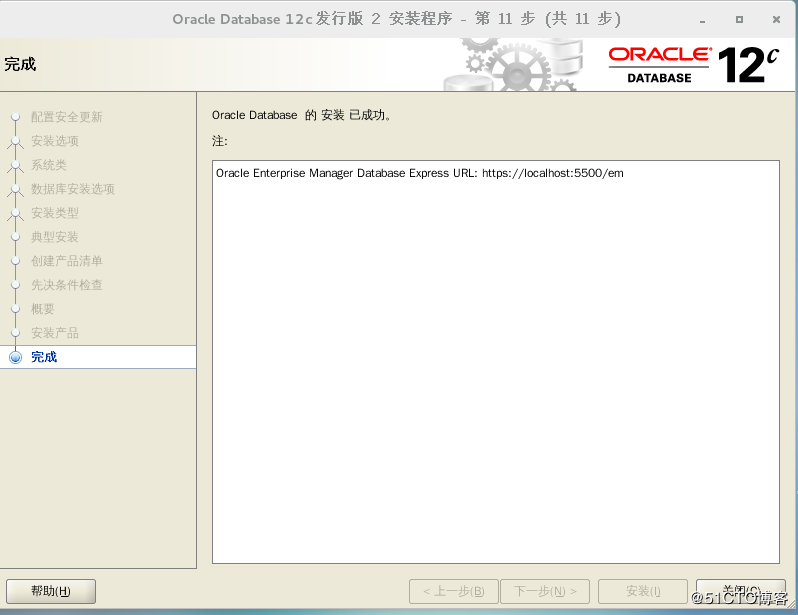The height and width of the screenshot is (615, 798).
Task: Click the installation succeeded message text
Action: pyautogui.click(x=301, y=115)
